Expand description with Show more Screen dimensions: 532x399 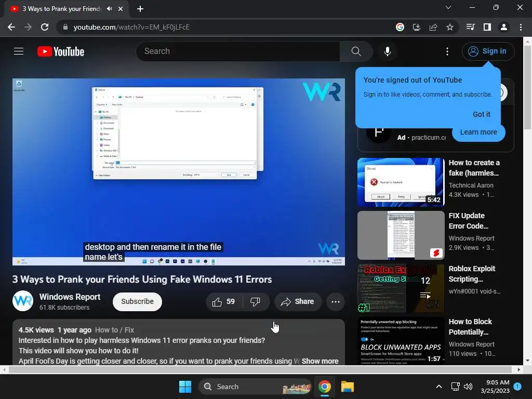320,361
